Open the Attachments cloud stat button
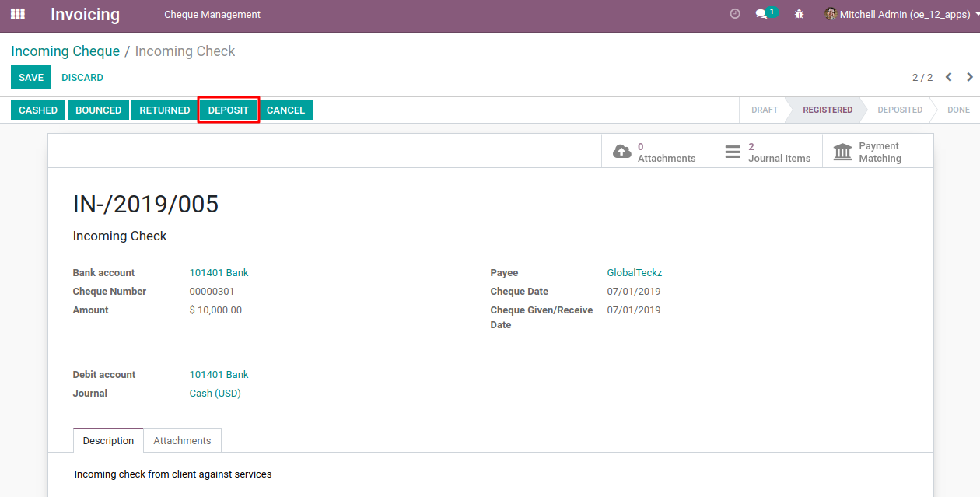This screenshot has width=980, height=497. [x=656, y=152]
